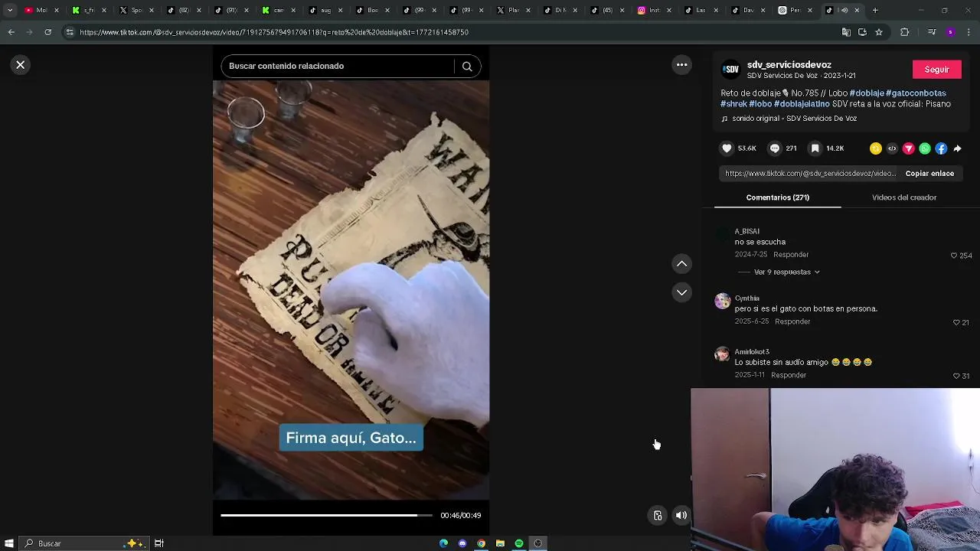Share the video to Facebook

(x=941, y=148)
